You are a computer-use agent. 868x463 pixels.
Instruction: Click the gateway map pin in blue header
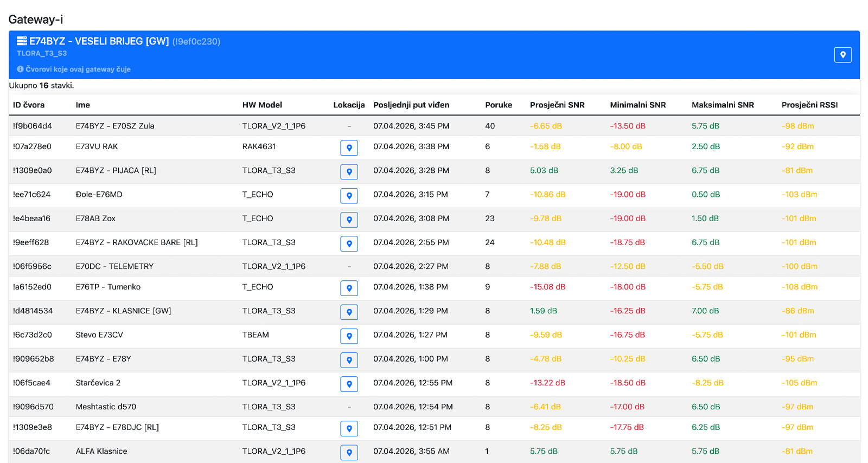pyautogui.click(x=843, y=55)
